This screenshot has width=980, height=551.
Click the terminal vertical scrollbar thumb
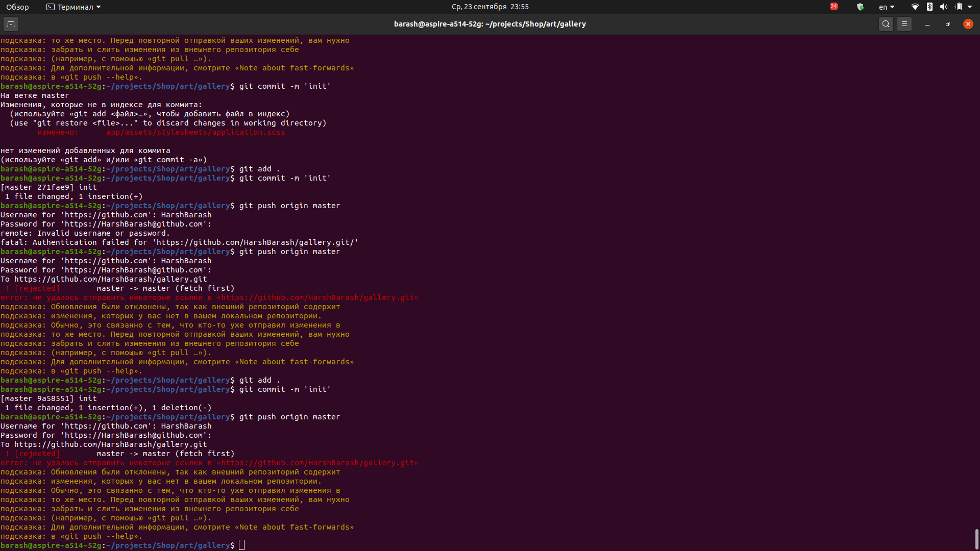click(x=977, y=538)
